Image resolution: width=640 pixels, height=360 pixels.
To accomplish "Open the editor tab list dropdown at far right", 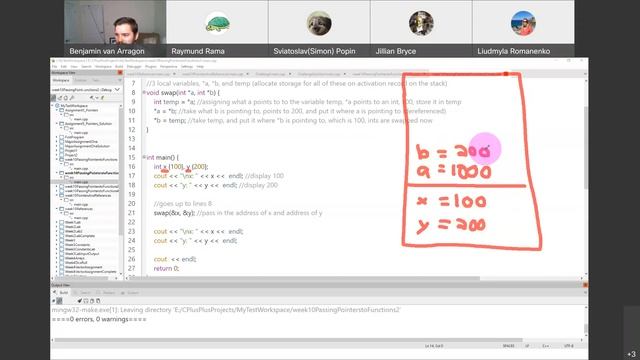I will point(585,74).
